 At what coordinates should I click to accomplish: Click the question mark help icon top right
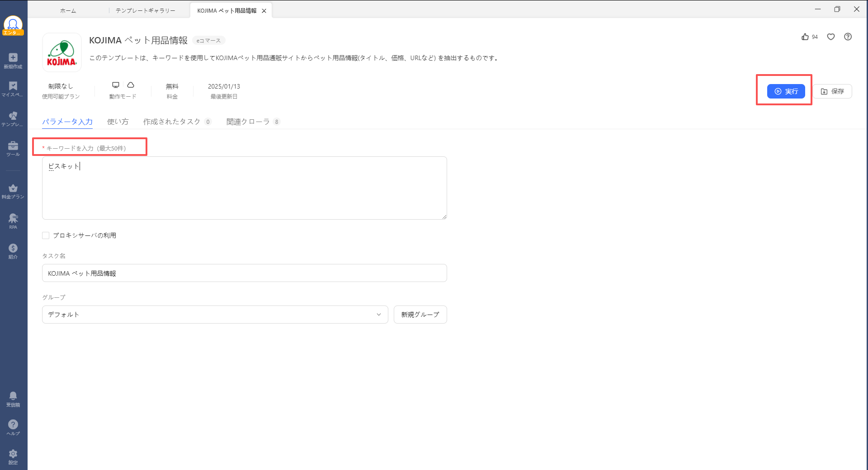coord(848,37)
